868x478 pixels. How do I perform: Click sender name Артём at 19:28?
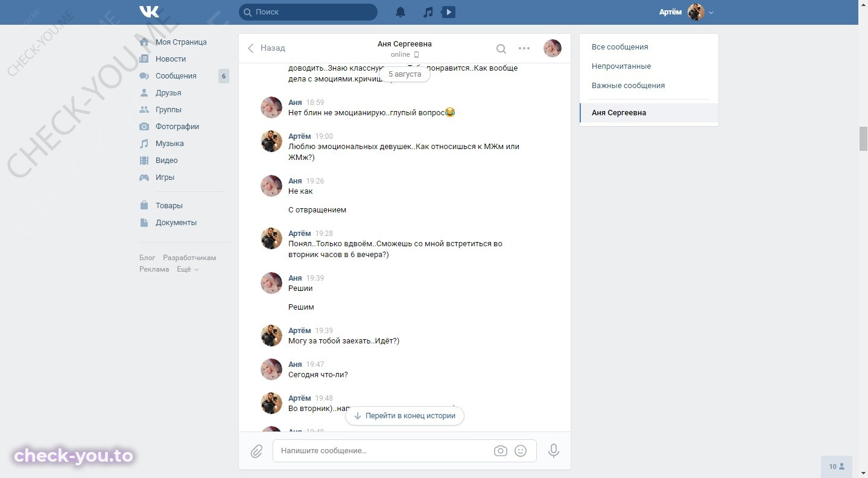coord(300,234)
